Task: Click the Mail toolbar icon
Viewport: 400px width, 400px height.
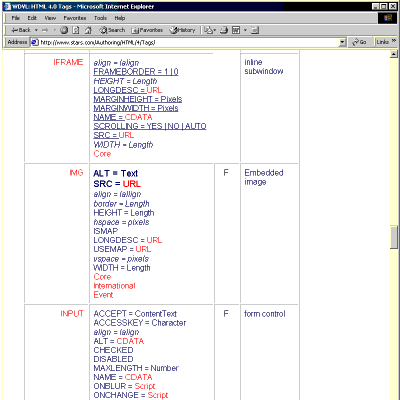Action: coord(210,30)
